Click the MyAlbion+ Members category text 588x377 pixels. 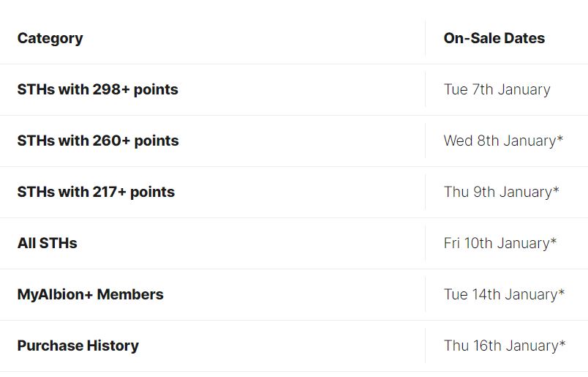(91, 294)
